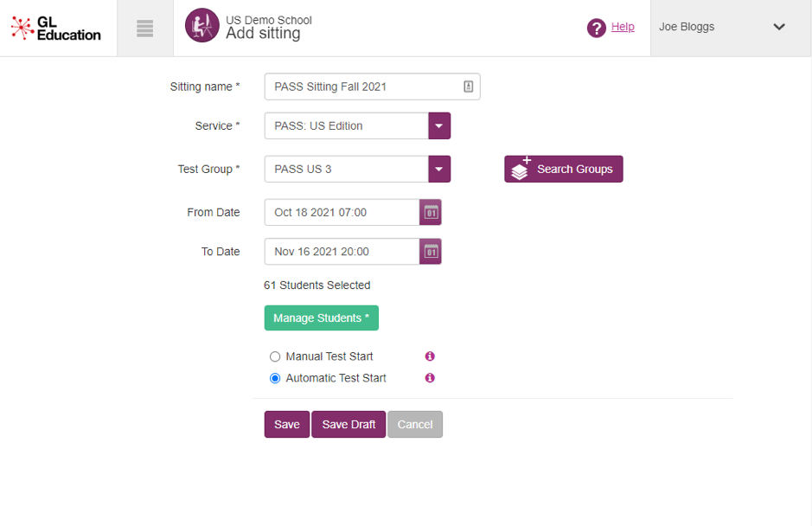
Task: Open the From Date calendar picker
Action: coord(431,213)
